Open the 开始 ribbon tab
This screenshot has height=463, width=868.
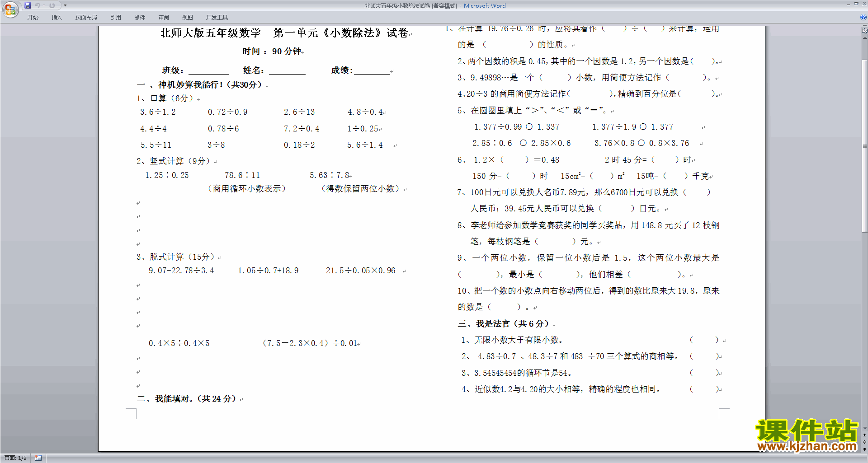(x=33, y=17)
